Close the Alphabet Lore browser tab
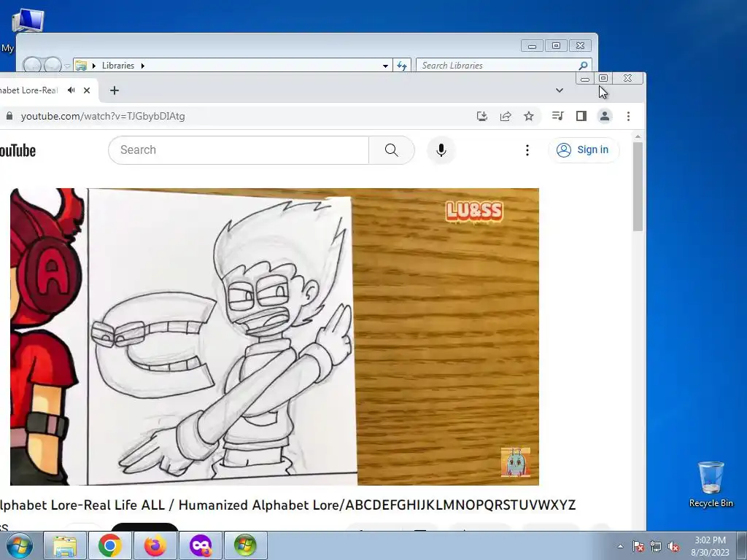The height and width of the screenshot is (560, 747). click(x=87, y=90)
